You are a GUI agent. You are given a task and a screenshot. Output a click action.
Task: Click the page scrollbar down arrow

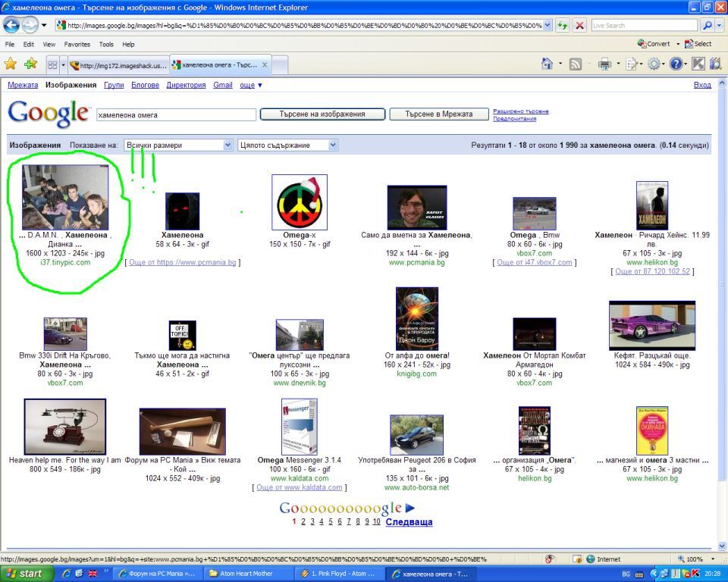[x=722, y=546]
